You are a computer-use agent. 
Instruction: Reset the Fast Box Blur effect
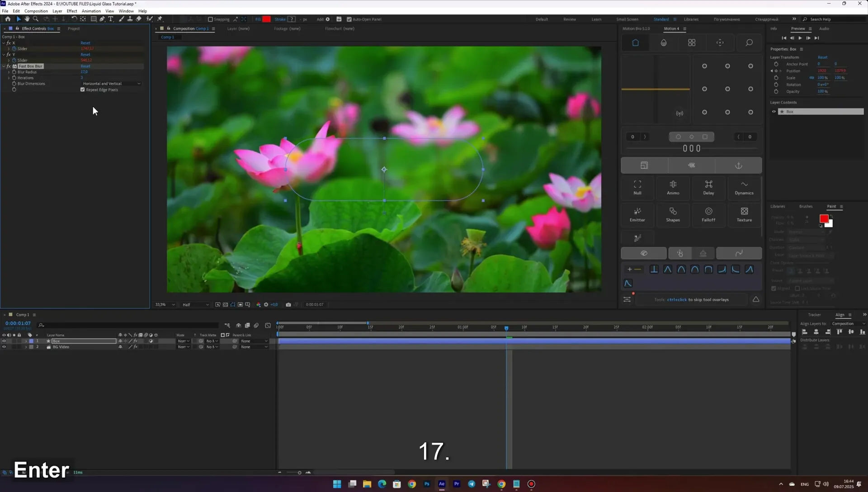pyautogui.click(x=85, y=66)
